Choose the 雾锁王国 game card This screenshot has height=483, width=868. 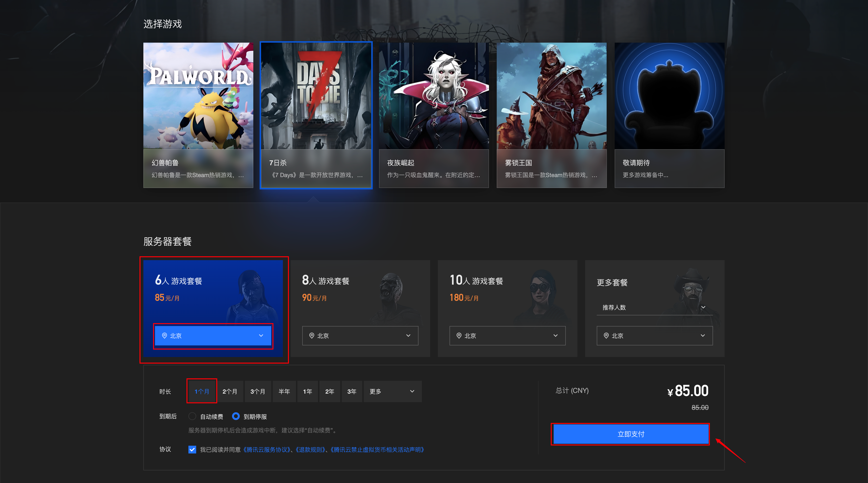552,115
